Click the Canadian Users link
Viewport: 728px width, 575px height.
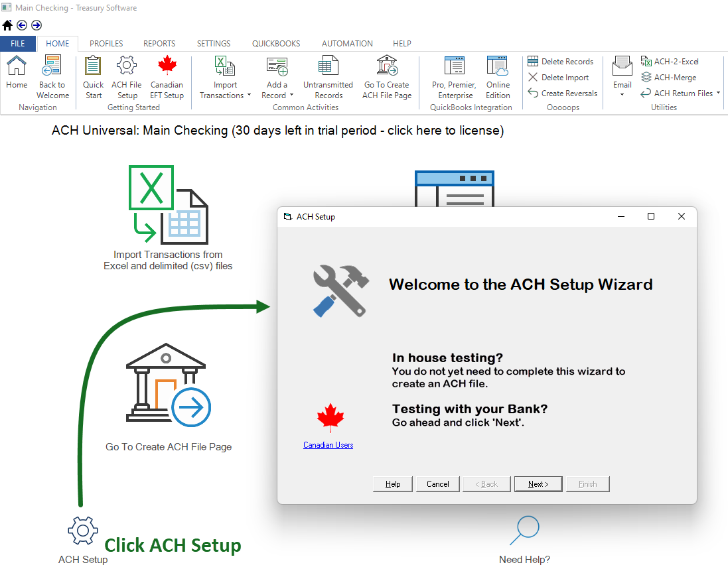coord(328,445)
